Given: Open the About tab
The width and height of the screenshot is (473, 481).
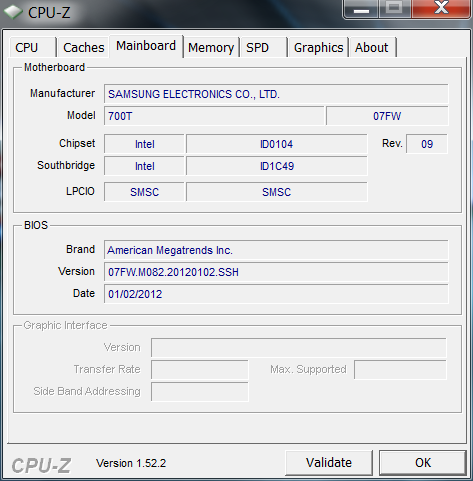Looking at the screenshot, I should tap(372, 47).
